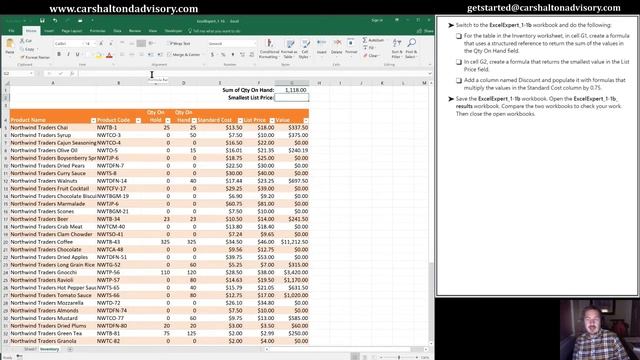Click the Fill button in Editing group

click(369, 48)
